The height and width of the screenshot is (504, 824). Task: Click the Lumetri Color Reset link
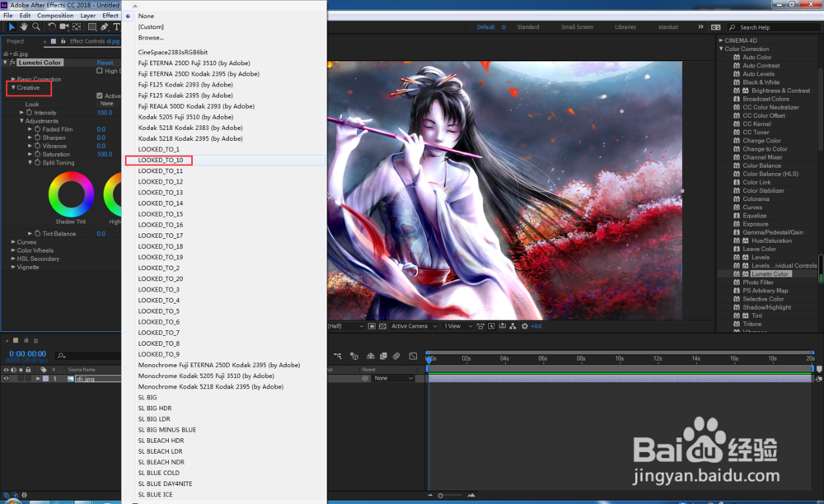[x=105, y=63]
